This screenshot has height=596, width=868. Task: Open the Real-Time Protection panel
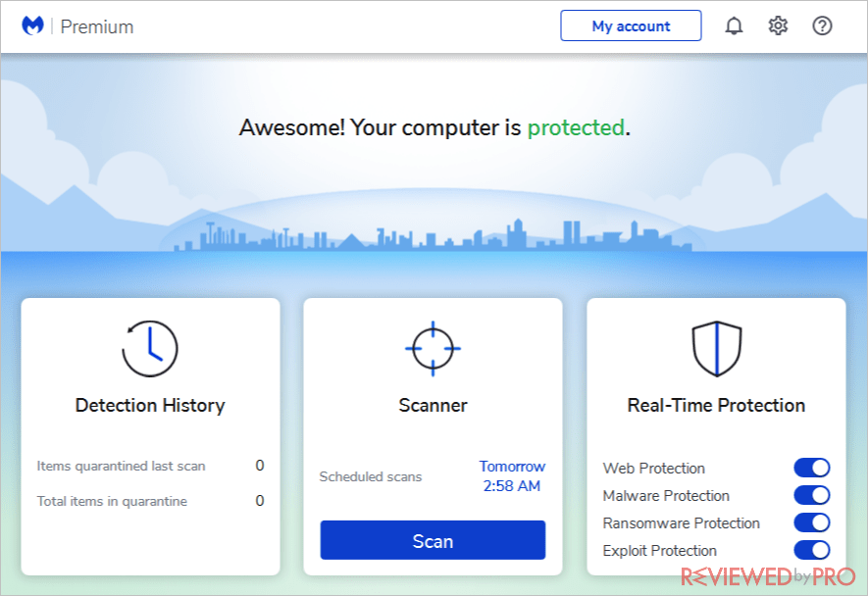pos(715,405)
